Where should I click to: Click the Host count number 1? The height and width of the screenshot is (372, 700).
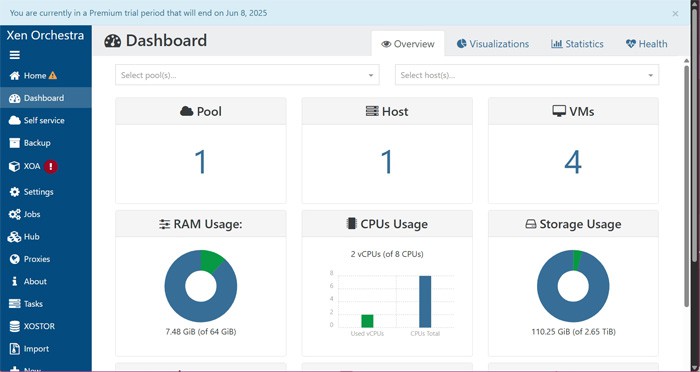point(387,162)
